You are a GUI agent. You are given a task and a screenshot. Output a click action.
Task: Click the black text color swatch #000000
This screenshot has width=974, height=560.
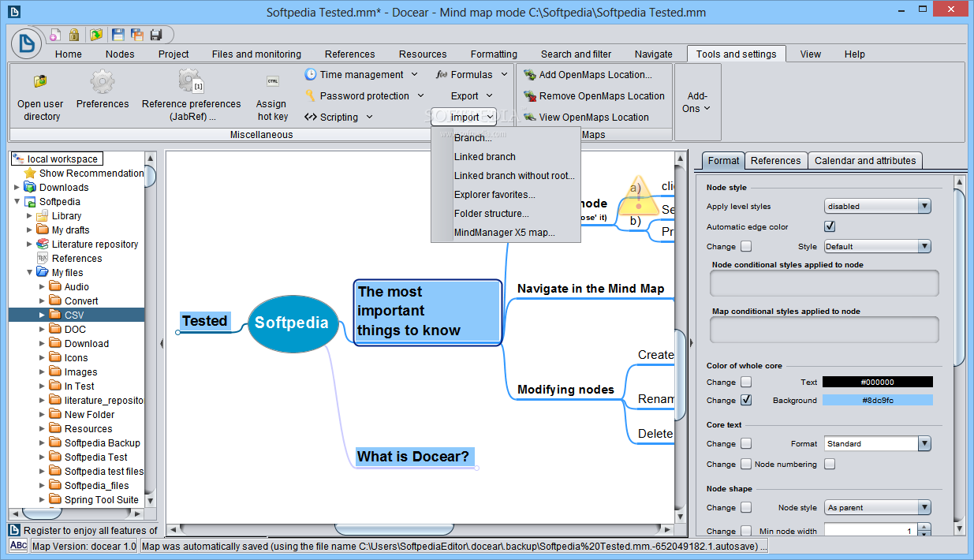[877, 382]
